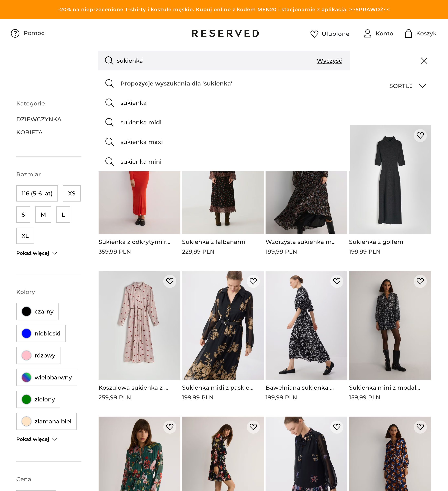Toggle size 116 (5-6 lat) filter
This screenshot has width=448, height=491.
(x=37, y=193)
